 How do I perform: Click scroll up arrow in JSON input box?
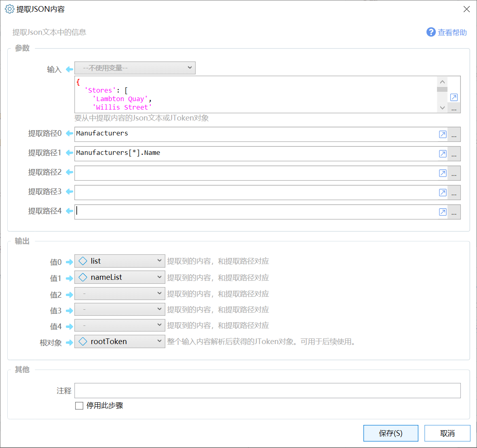click(442, 82)
